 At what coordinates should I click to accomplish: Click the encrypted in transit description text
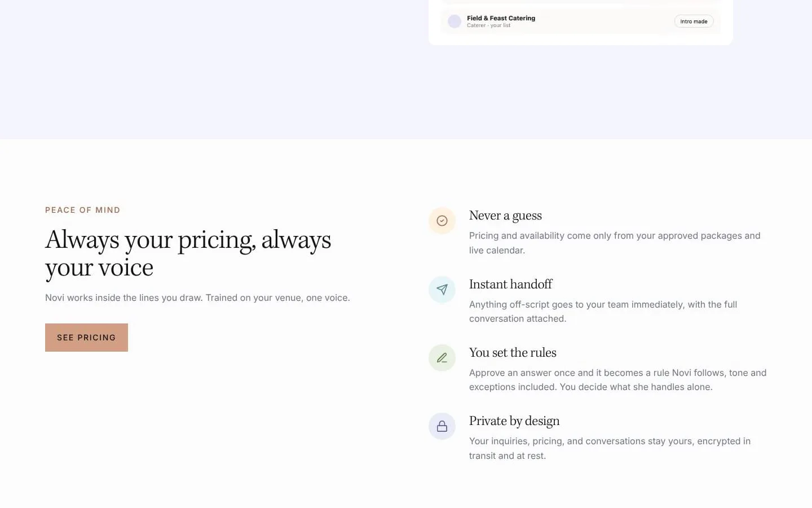pos(610,448)
